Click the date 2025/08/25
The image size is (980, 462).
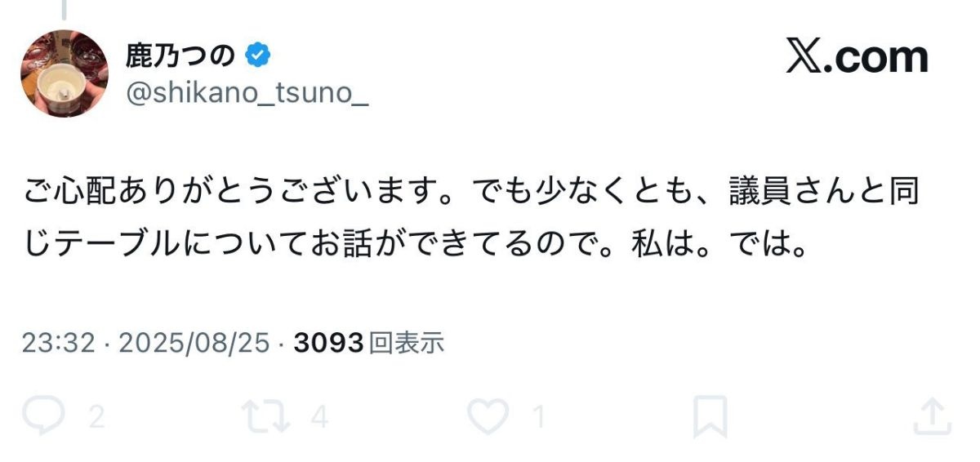click(x=194, y=344)
